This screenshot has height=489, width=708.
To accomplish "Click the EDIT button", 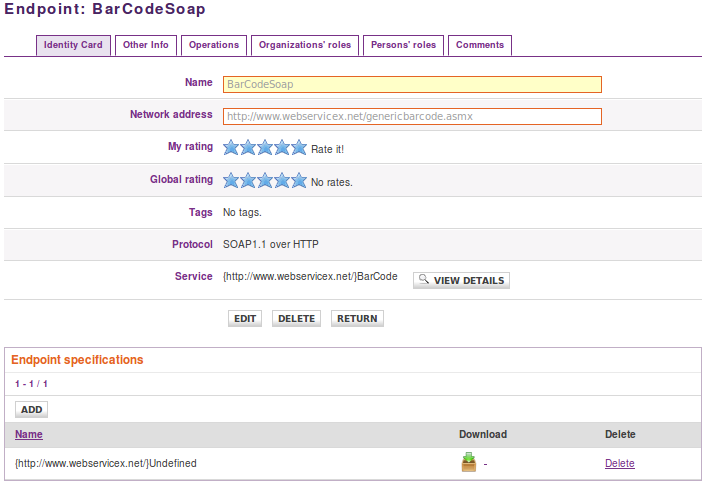I will click(245, 319).
